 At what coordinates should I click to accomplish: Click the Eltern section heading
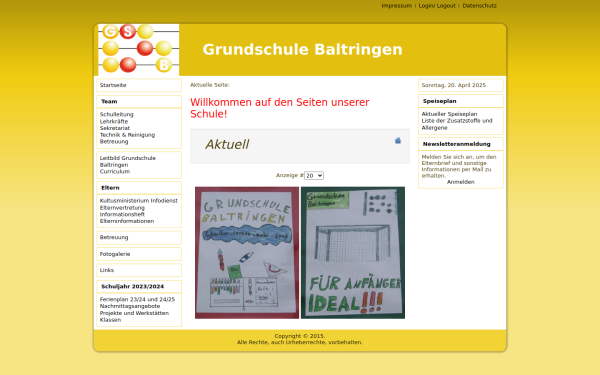(110, 188)
